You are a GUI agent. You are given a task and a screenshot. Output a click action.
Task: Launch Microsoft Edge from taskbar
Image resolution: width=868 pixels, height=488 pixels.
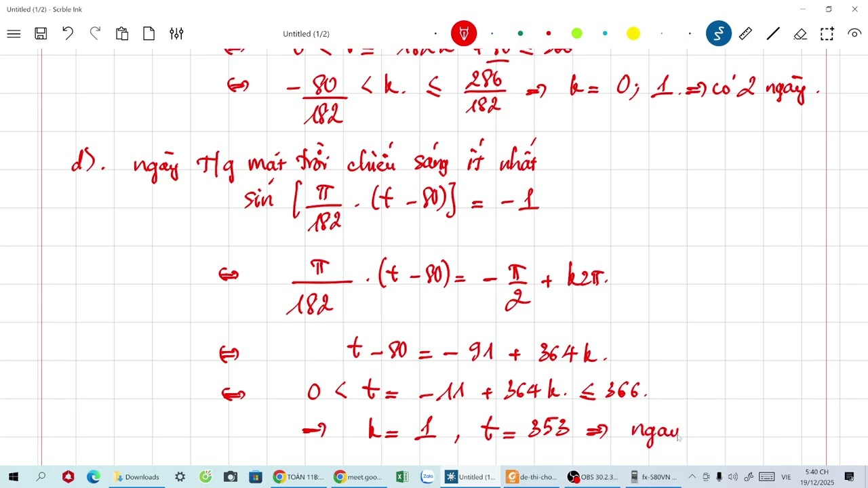(x=94, y=477)
